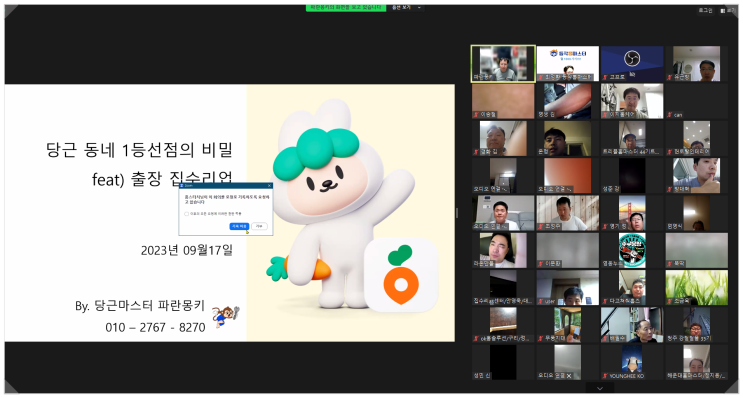Click the title '당근 동네 1등선점의 비밀'
This screenshot has width=743, height=398.
[x=140, y=150]
